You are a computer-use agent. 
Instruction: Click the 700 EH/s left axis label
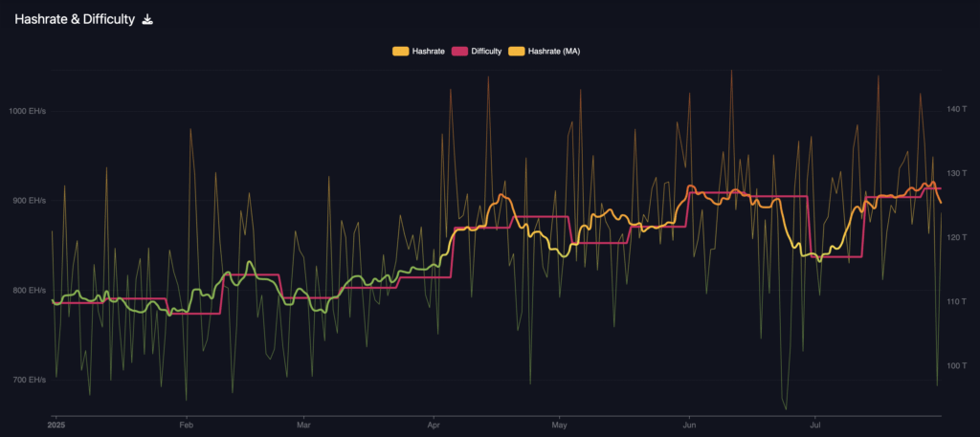click(x=28, y=381)
